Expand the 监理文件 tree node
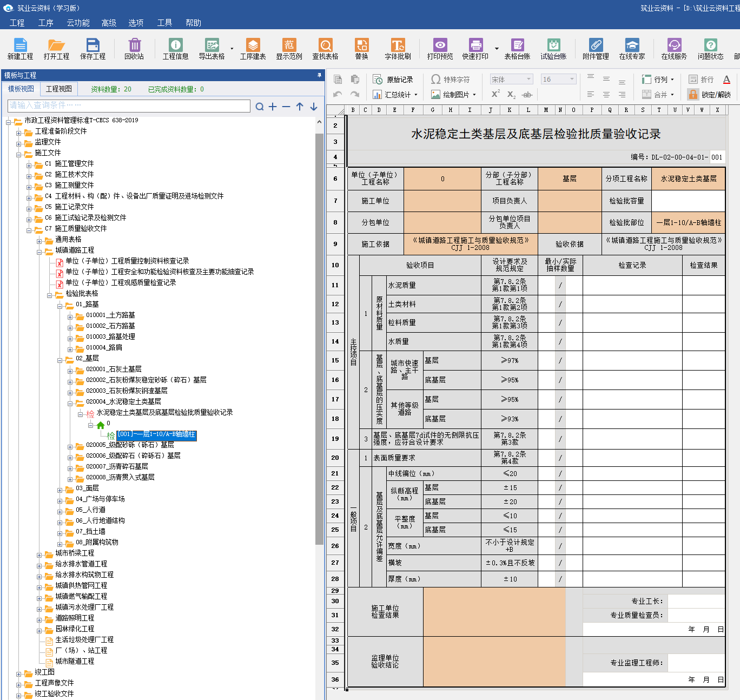Image resolution: width=740 pixels, height=700 pixels. point(19,144)
